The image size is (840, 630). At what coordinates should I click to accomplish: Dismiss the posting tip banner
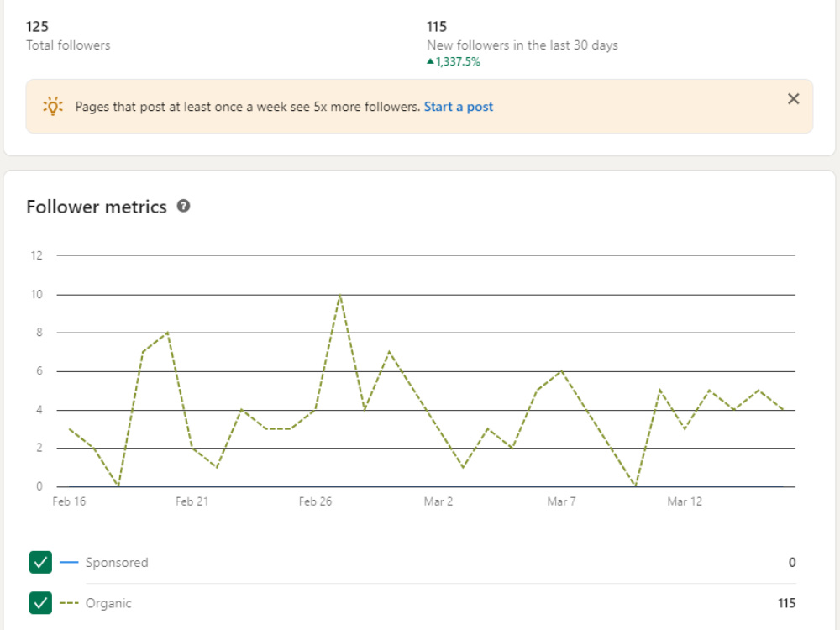[x=794, y=99]
